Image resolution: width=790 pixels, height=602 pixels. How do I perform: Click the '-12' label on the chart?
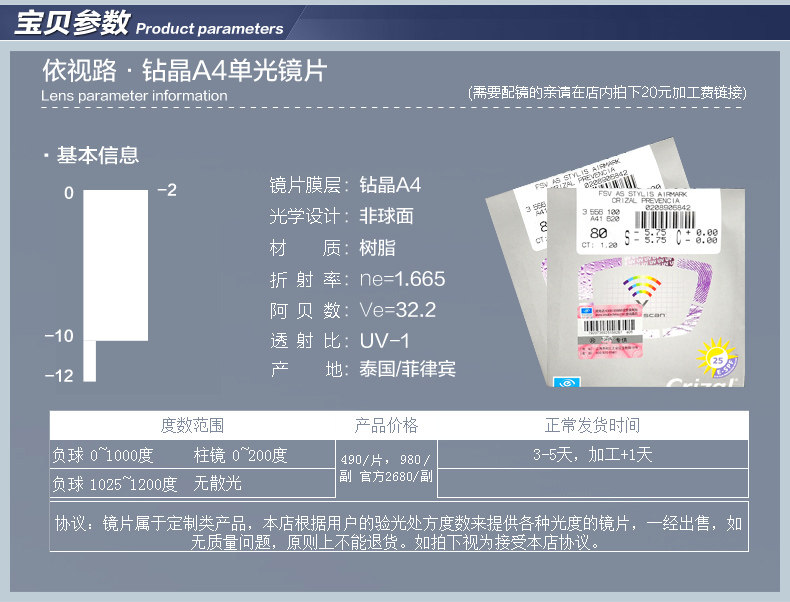click(x=59, y=375)
